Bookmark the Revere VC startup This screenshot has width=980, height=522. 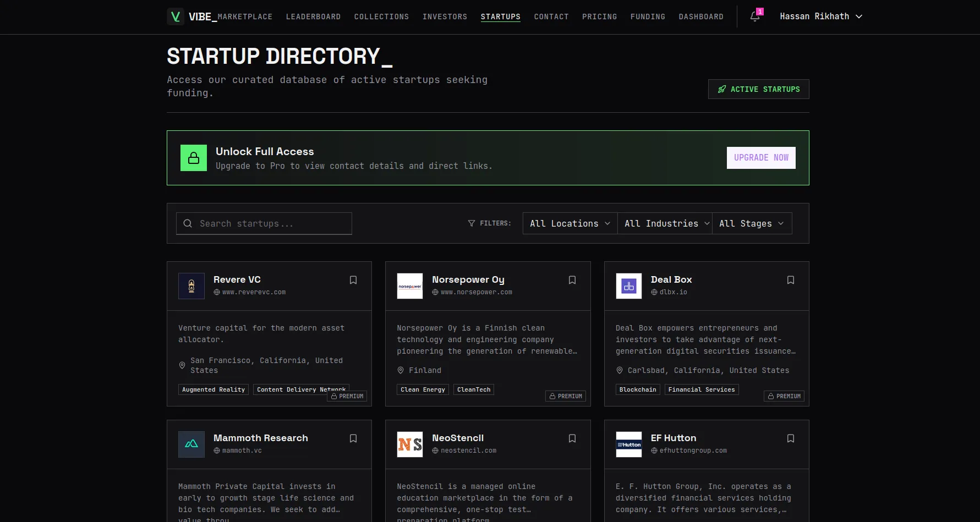[353, 280]
